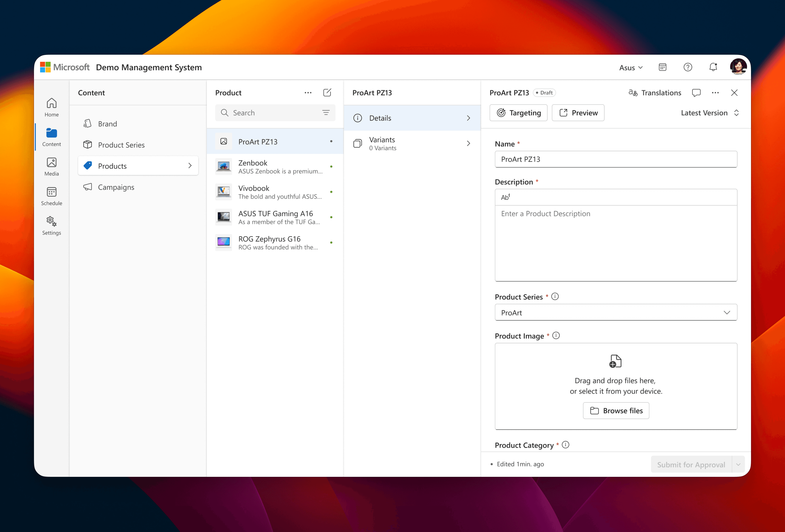The image size is (785, 532).
Task: Click into the Name input field
Action: pos(615,159)
